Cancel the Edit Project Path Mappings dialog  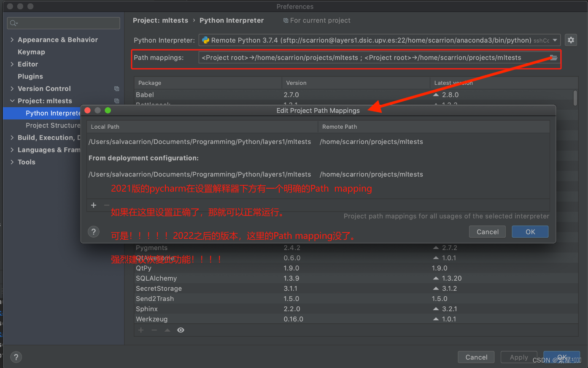488,232
